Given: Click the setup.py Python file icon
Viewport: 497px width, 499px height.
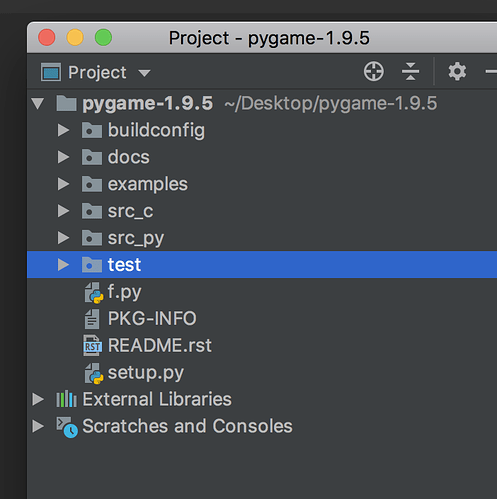Looking at the screenshot, I should click(x=93, y=373).
